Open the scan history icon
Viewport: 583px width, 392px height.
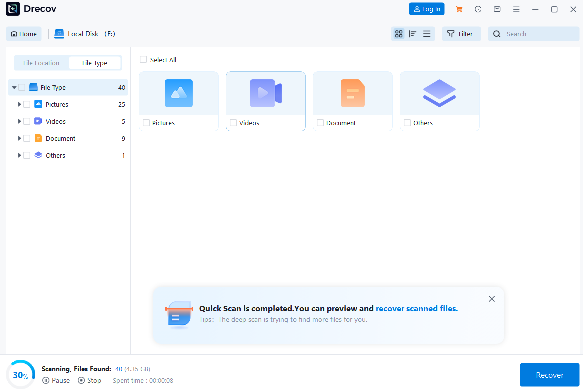[x=478, y=9]
